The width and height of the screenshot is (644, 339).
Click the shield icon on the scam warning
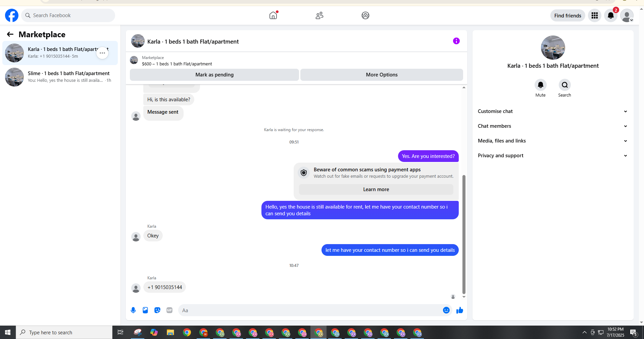[x=304, y=173]
